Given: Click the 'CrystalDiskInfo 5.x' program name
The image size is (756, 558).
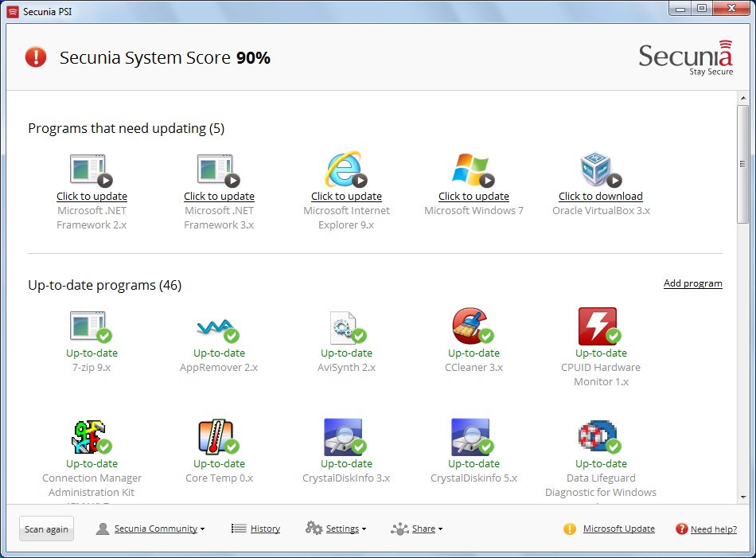Looking at the screenshot, I should 473,478.
